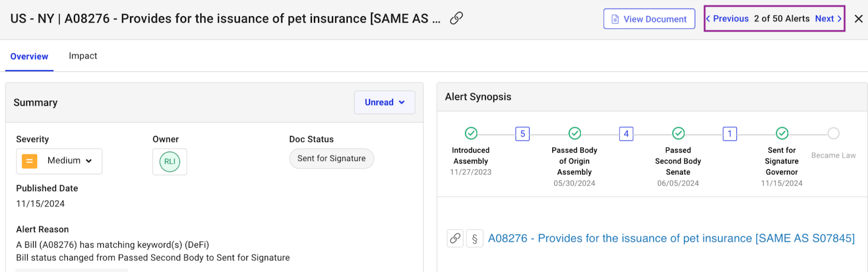Click the empty Became Law step circle
The height and width of the screenshot is (272, 868).
(833, 133)
